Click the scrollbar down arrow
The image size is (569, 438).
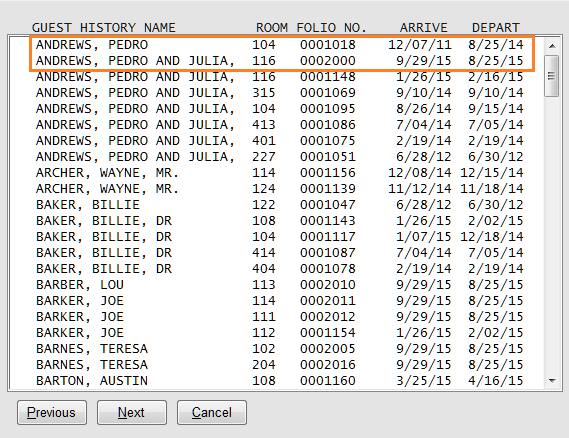[552, 381]
